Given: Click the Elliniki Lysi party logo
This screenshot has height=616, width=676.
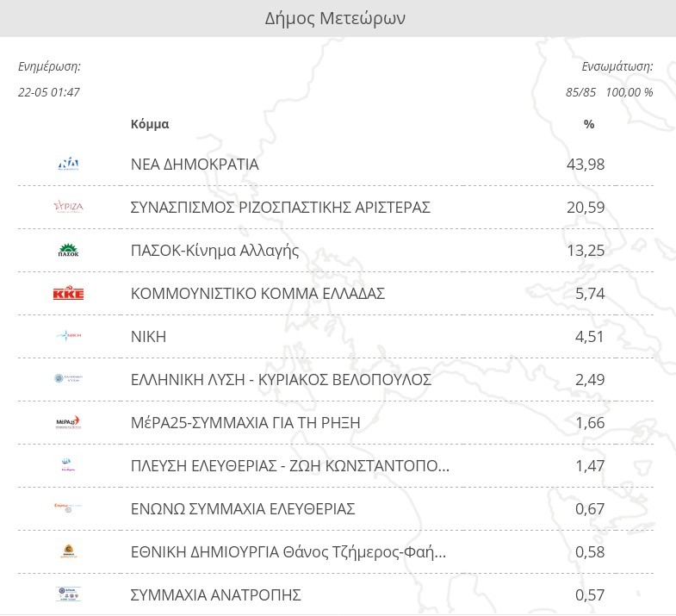Looking at the screenshot, I should pyautogui.click(x=68, y=379).
